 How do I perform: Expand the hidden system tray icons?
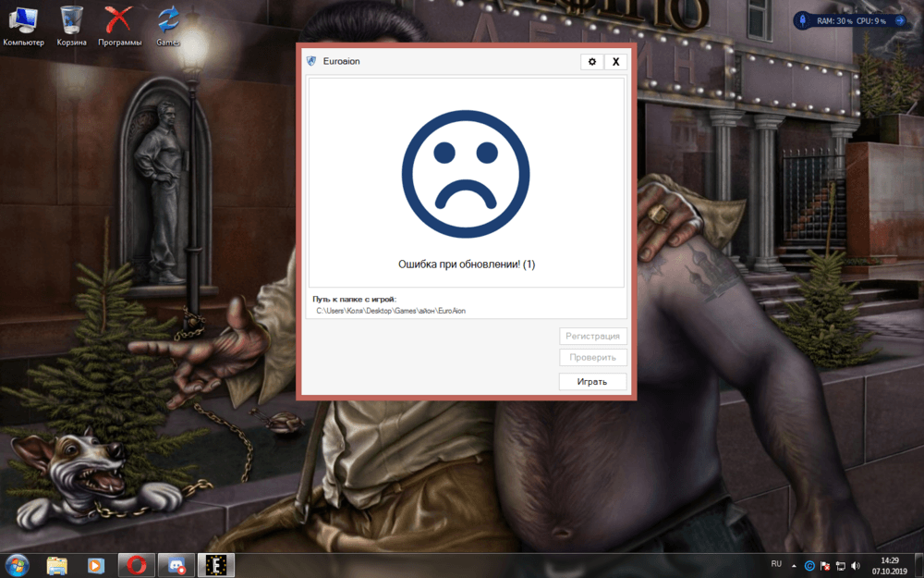793,565
